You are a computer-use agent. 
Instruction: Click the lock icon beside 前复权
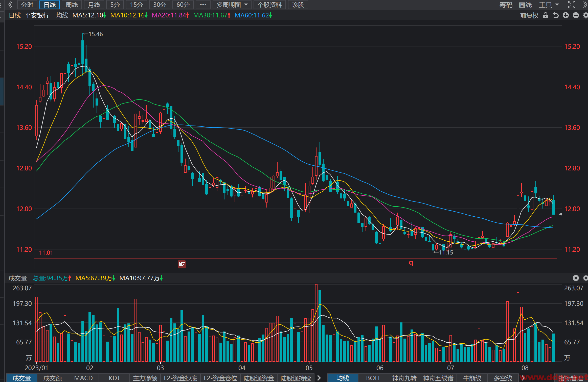click(546, 15)
